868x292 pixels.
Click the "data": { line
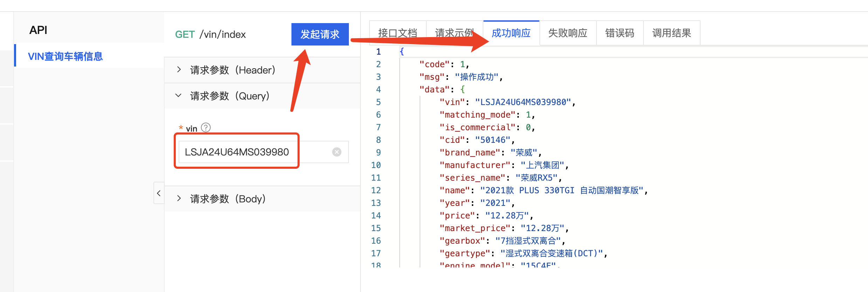(442, 90)
